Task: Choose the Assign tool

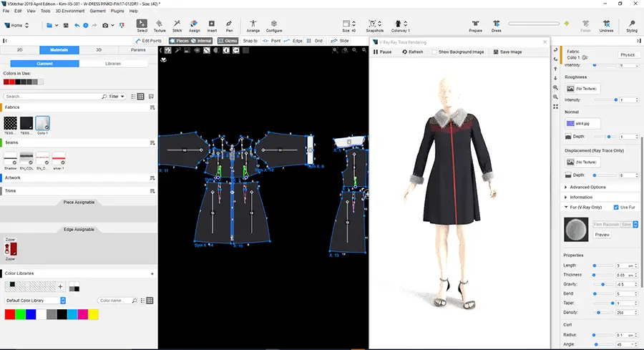Action: (194, 26)
